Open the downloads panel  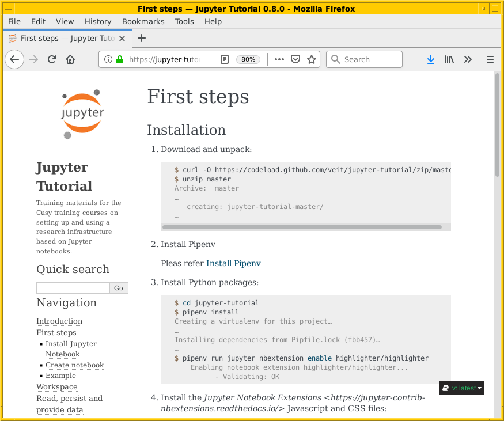(431, 59)
